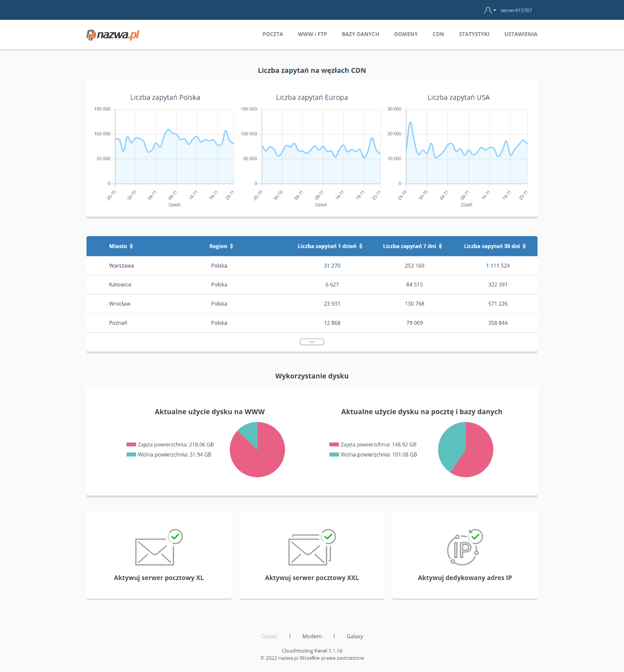Click value 253 169 in Warszawa row
The height and width of the screenshot is (672, 624).
(414, 266)
